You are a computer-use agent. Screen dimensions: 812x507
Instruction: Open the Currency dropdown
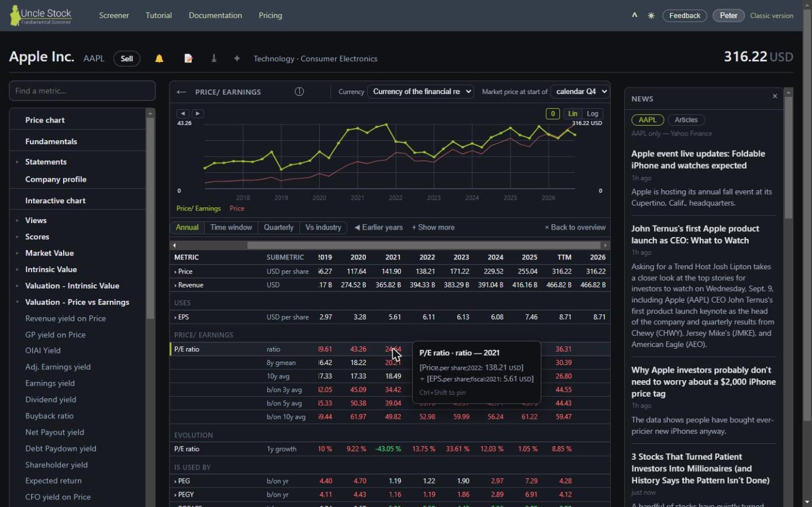pos(420,92)
